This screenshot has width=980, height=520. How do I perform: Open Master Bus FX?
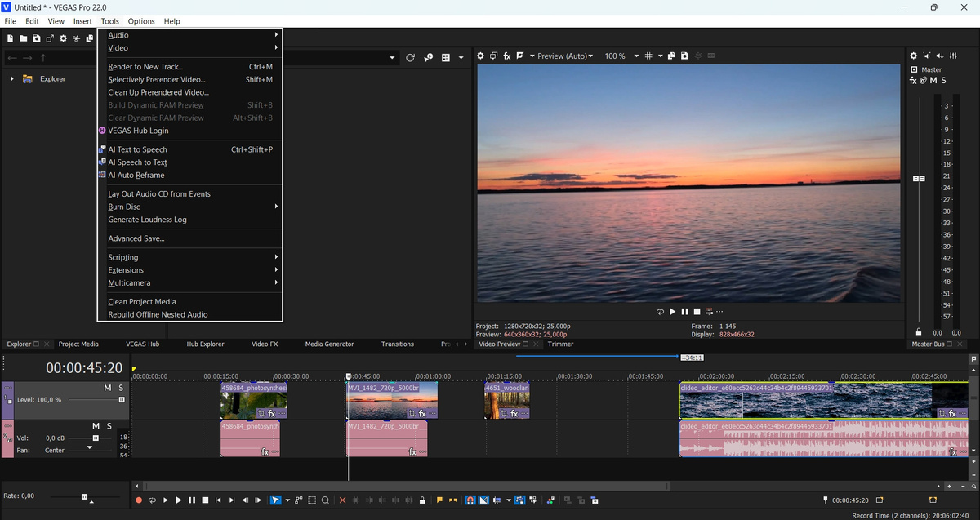tap(913, 80)
